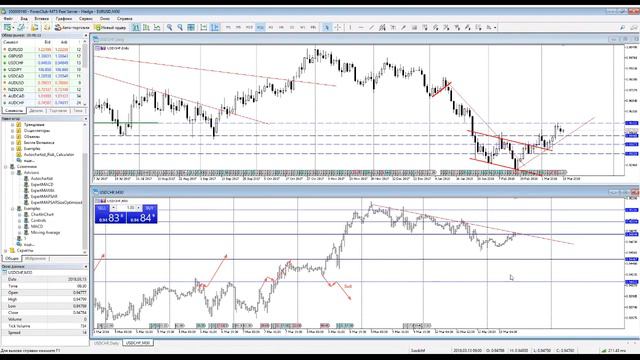This screenshot has height=360, width=640.
Task: Select the vertical line drawing tool
Action: [350, 27]
